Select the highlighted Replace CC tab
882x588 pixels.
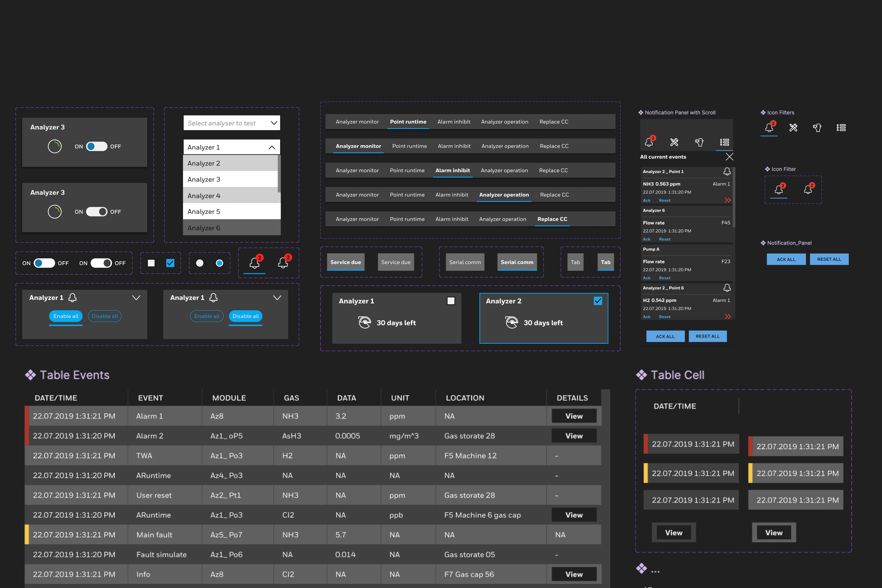tap(552, 219)
